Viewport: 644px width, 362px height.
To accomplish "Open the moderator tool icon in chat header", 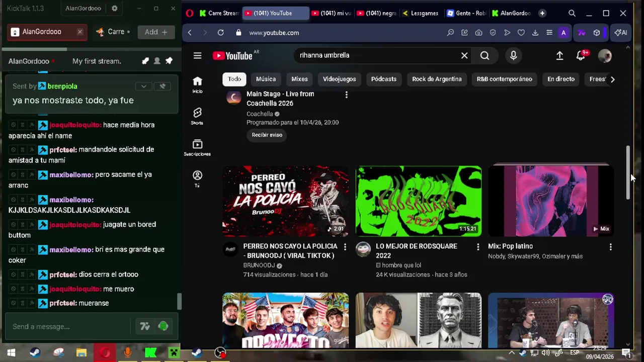I will (145, 61).
